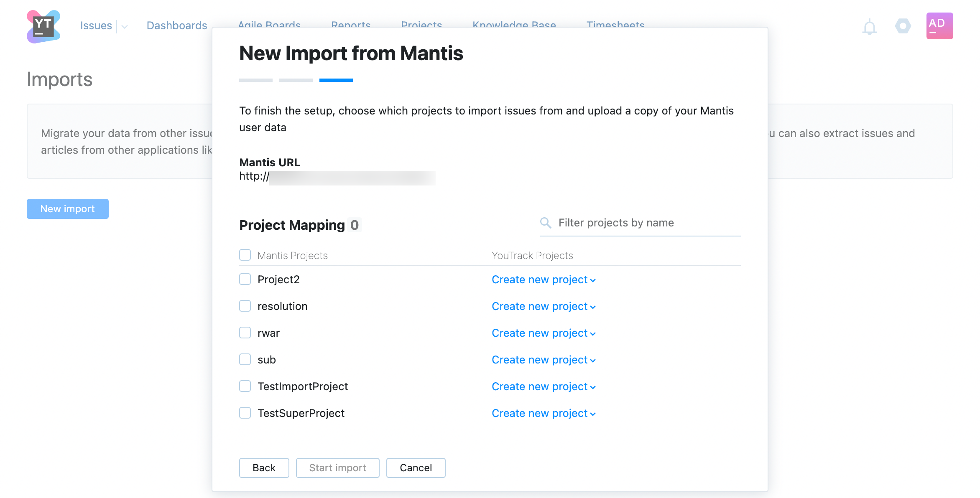
Task: Click the YouTrack logo icon
Action: coord(43,26)
